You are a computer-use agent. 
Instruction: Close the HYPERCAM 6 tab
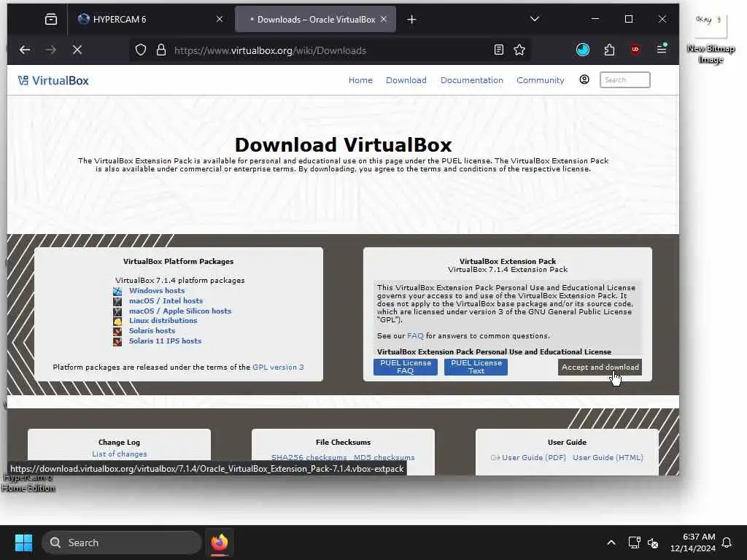click(220, 19)
